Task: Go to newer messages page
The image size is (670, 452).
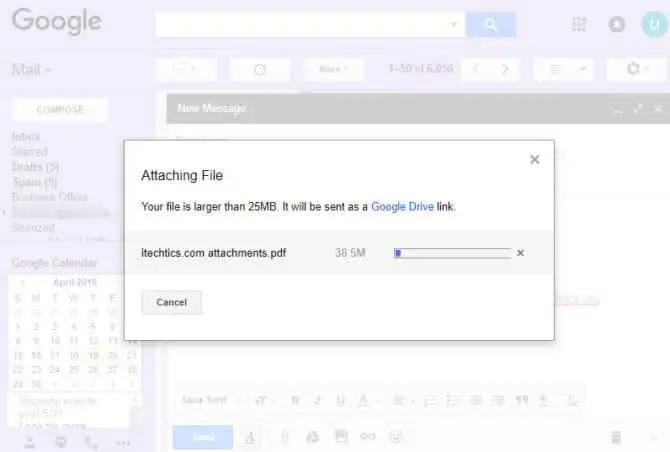Action: (476, 69)
